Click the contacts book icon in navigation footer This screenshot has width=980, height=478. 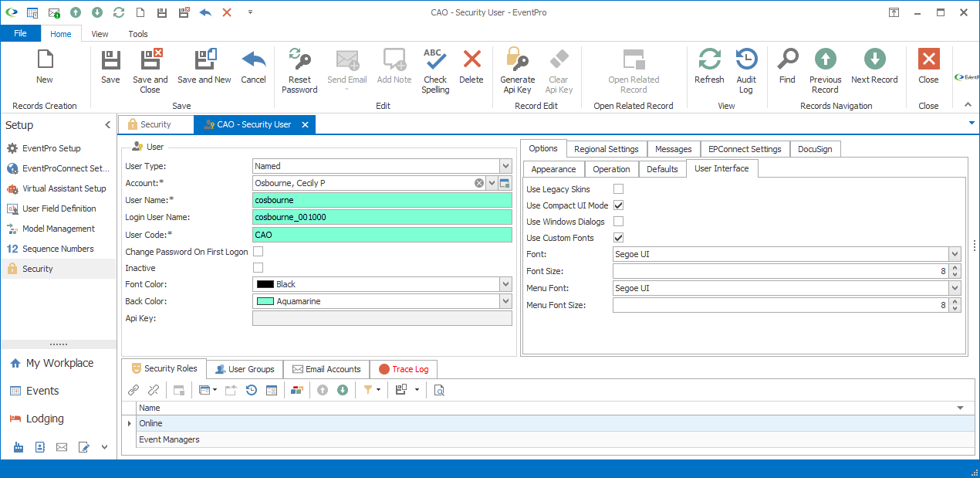[x=40, y=446]
